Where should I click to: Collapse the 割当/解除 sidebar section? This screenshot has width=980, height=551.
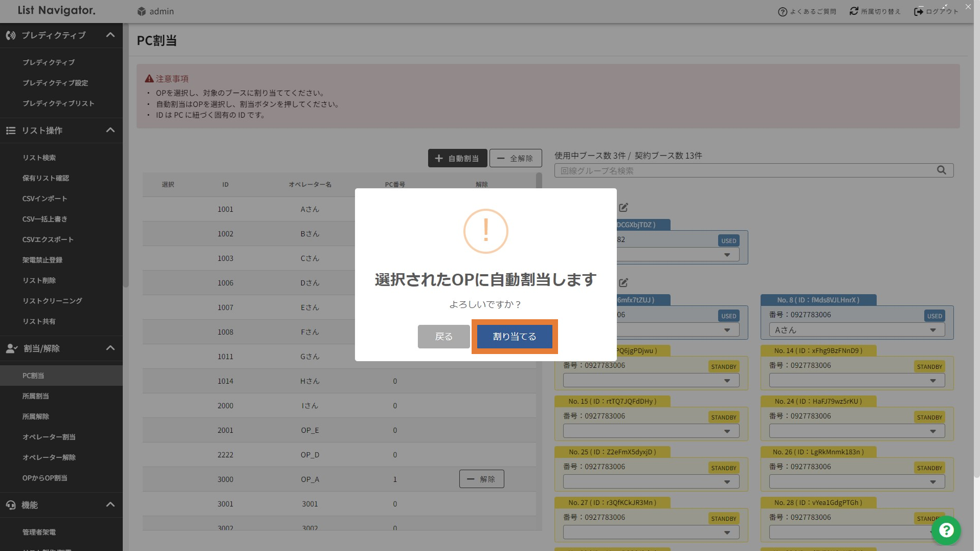point(110,348)
